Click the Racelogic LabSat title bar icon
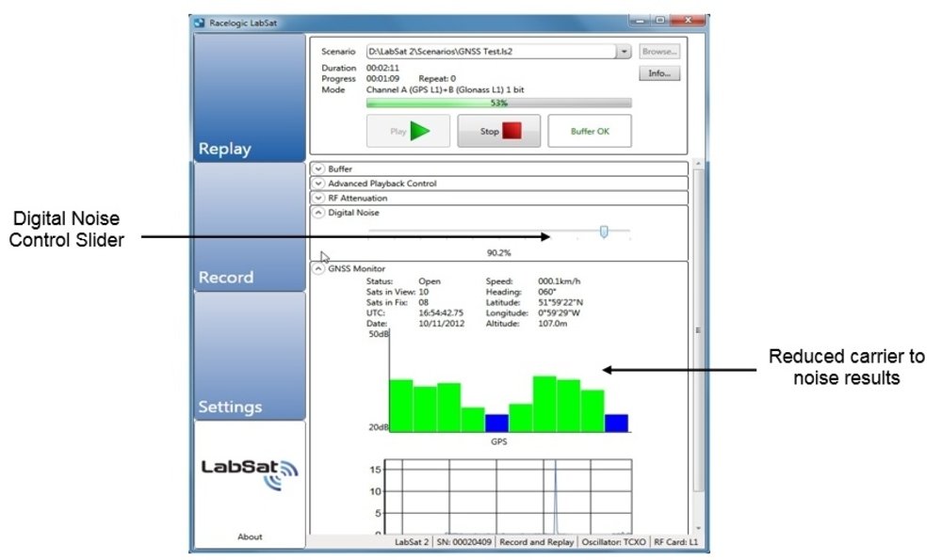This screenshot has height=560, width=942. click(198, 20)
